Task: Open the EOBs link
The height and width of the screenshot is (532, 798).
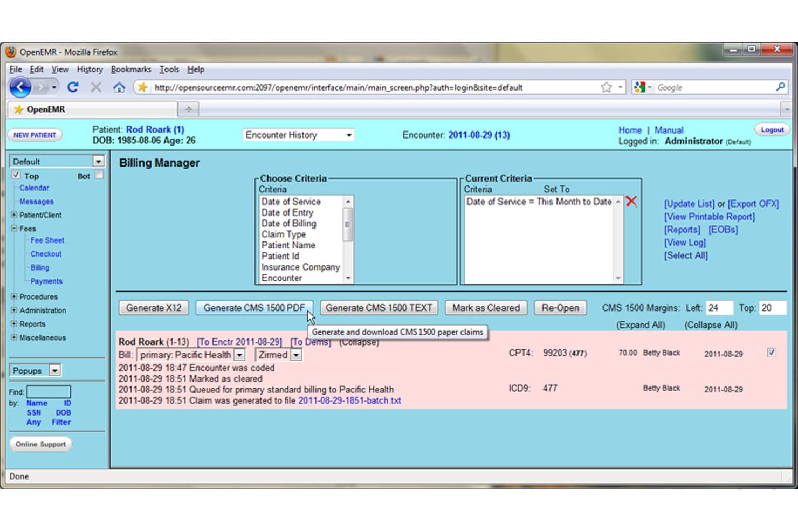Action: pos(723,230)
